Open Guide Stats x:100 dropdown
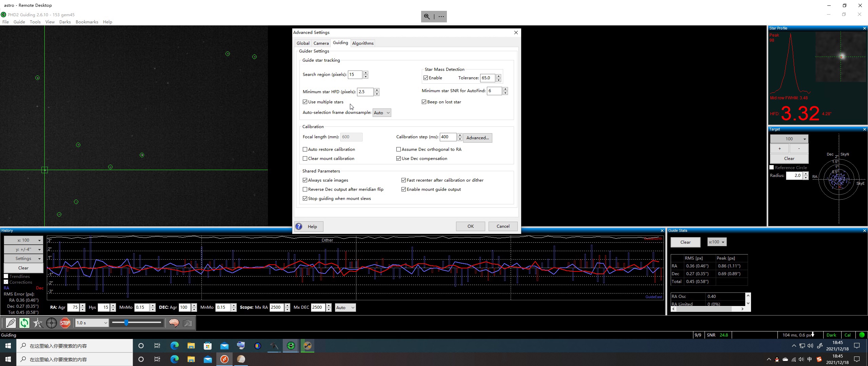 click(x=717, y=242)
